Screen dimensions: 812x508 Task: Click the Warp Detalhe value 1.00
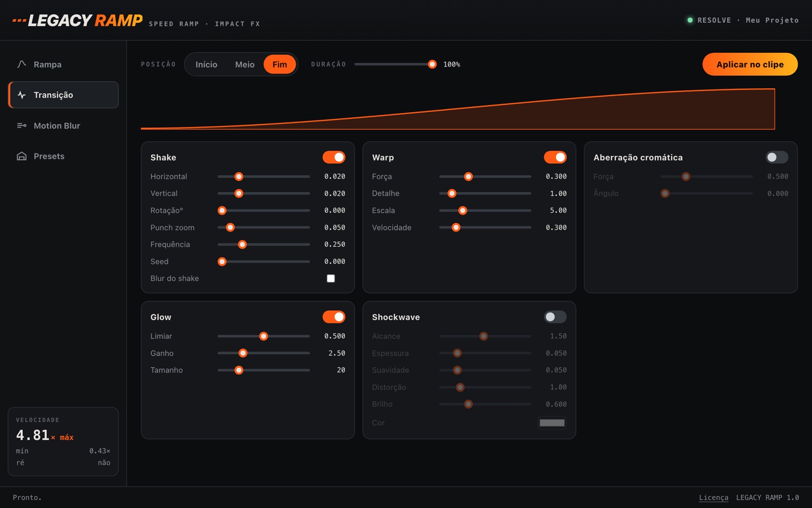point(558,194)
